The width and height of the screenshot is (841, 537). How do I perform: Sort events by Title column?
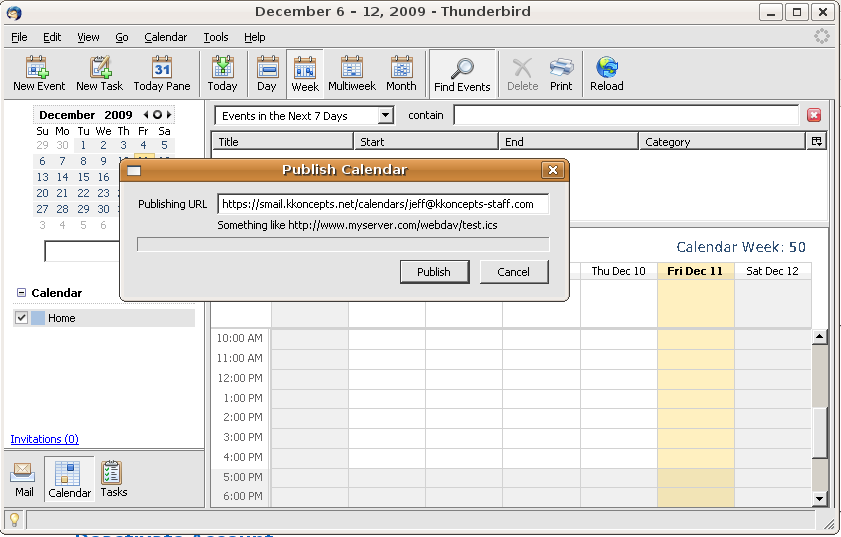click(283, 141)
